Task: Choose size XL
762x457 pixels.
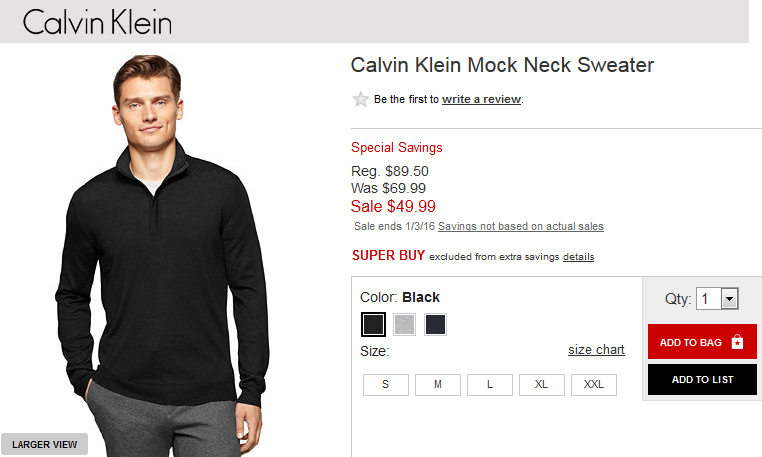Action: point(542,385)
